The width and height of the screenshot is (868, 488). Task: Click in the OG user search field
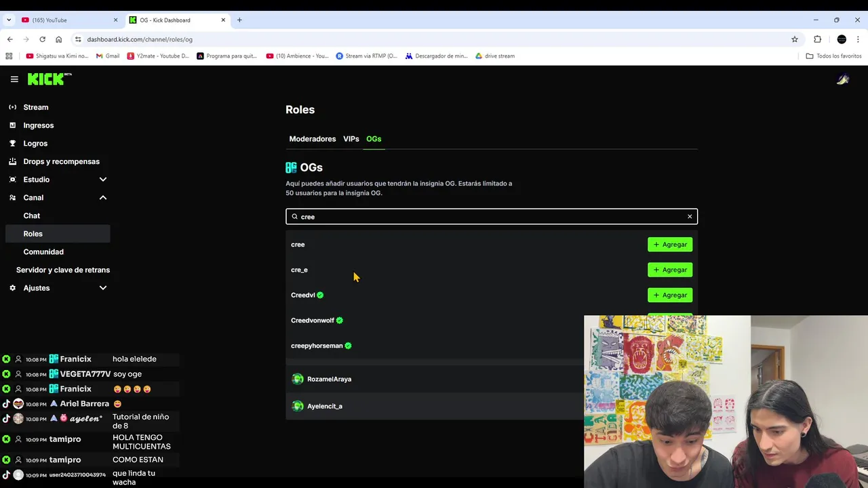(492, 217)
